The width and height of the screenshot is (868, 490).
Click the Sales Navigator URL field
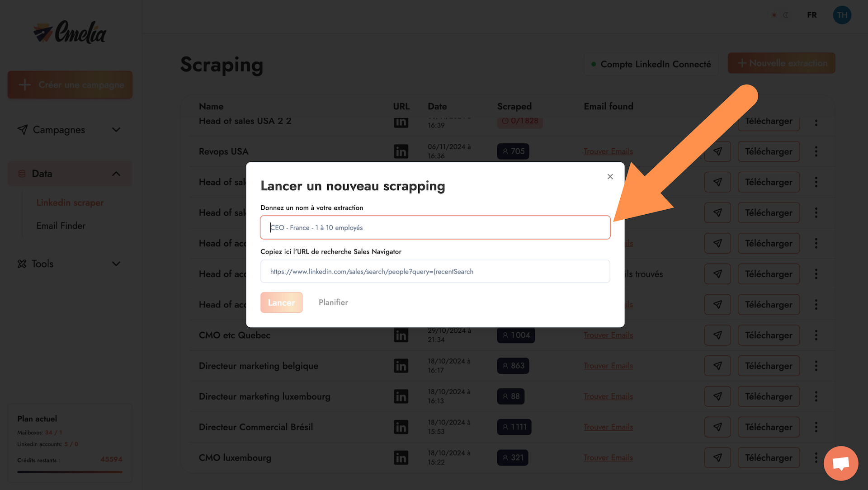pos(435,271)
